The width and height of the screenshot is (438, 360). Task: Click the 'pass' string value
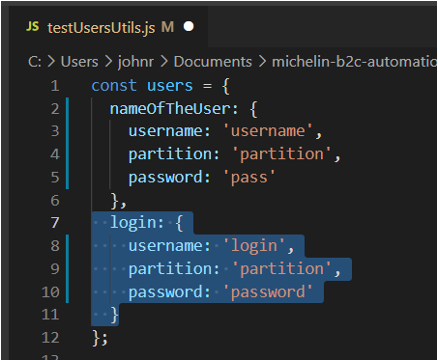249,177
